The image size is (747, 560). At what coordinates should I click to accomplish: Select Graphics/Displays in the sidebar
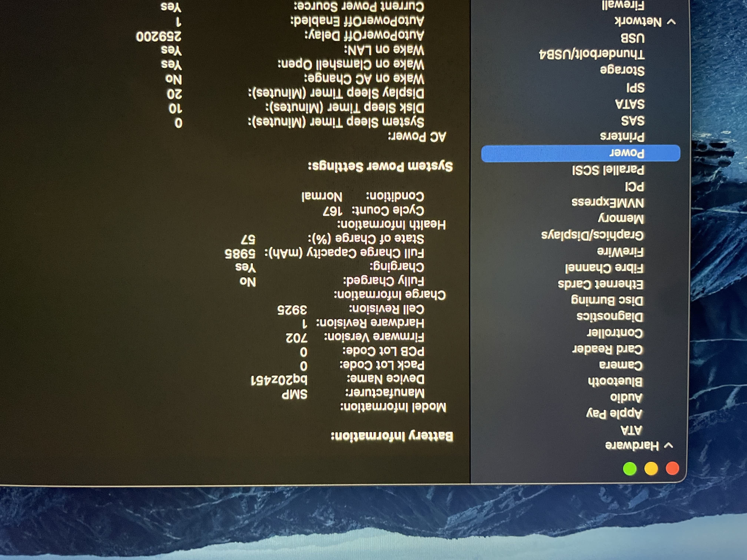(x=593, y=235)
